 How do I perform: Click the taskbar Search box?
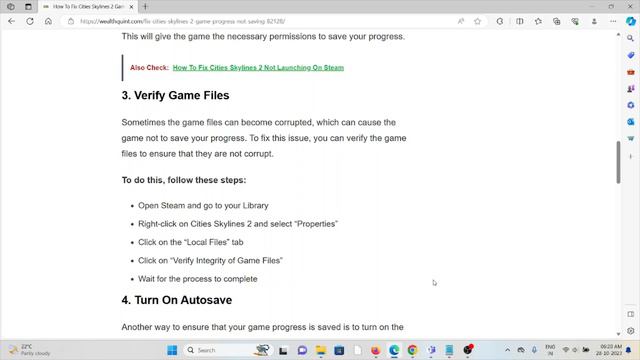tap(227, 350)
